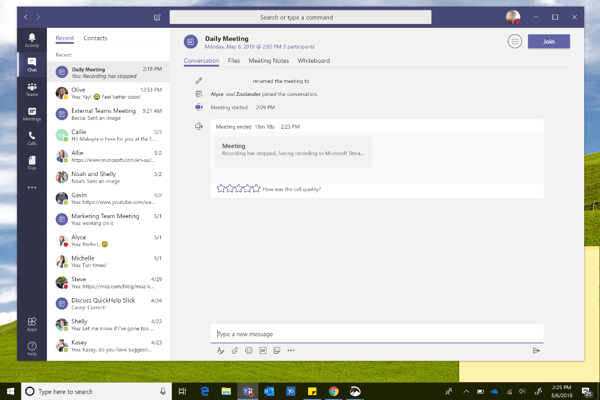Show more messaging options ellipsis

(291, 350)
